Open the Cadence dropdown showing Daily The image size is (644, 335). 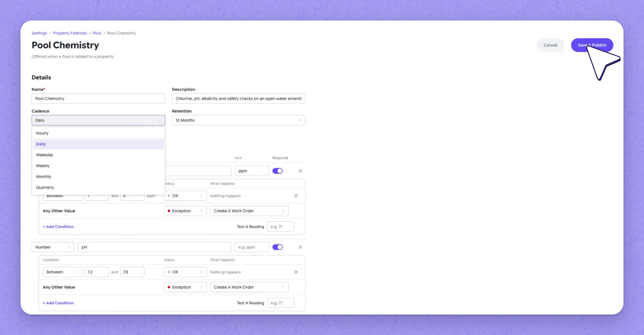[x=98, y=120]
